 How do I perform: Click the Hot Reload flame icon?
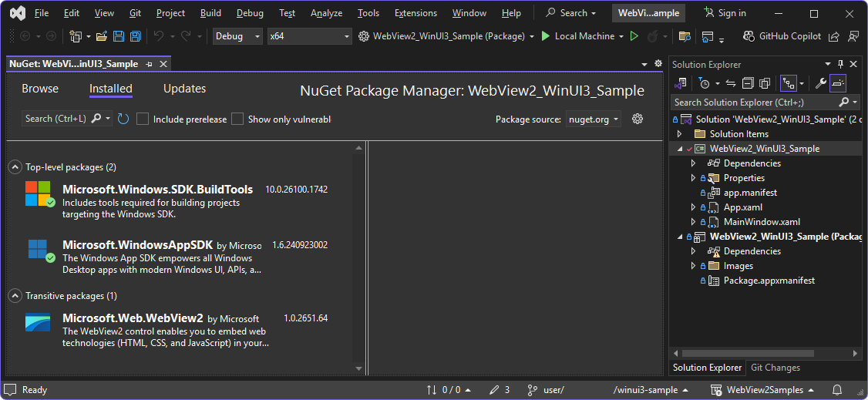point(652,36)
